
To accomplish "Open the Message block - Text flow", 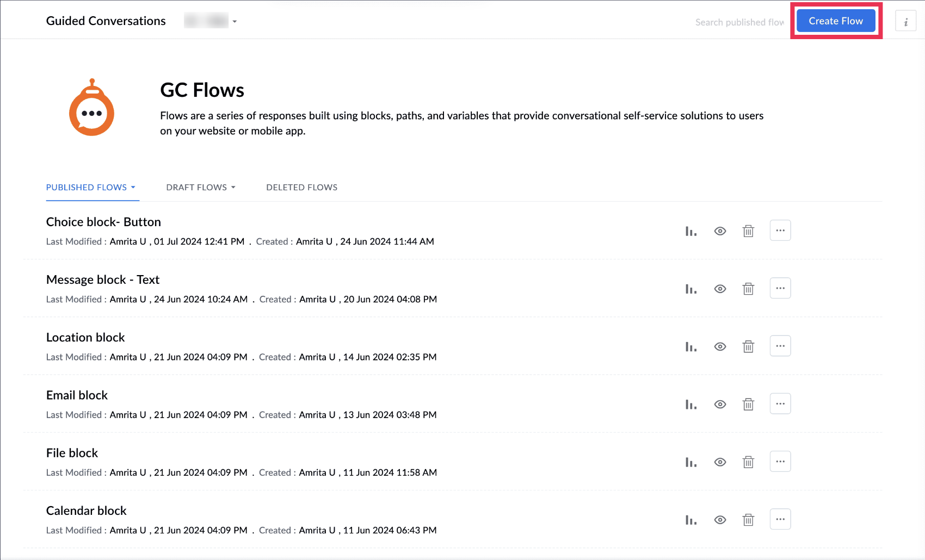I will [103, 279].
